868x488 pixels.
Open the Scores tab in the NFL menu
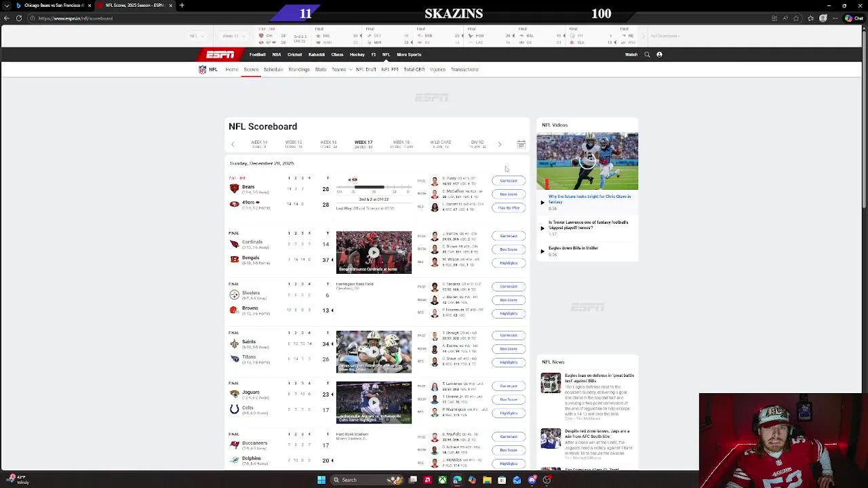point(251,69)
